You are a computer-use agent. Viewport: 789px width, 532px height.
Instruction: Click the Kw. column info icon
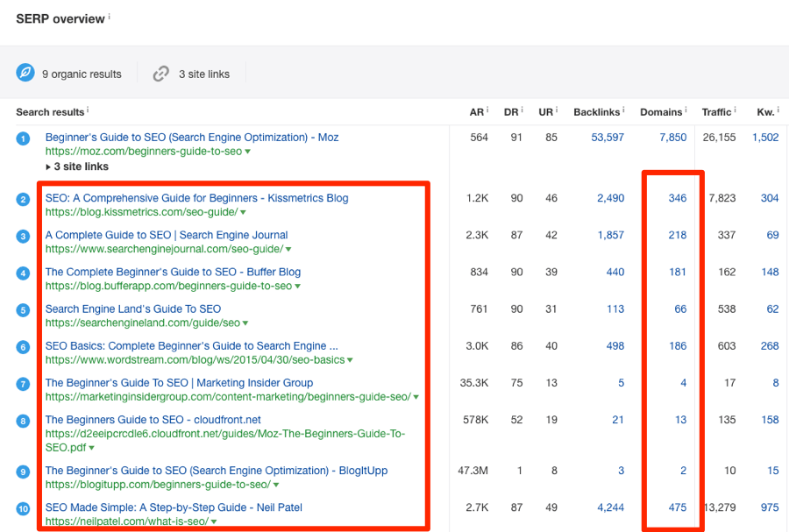[x=778, y=110]
